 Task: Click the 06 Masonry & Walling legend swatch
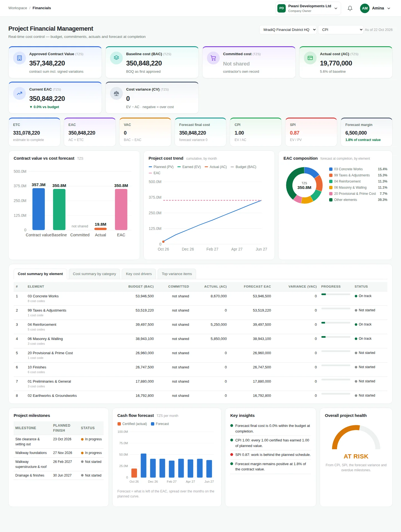tap(331, 188)
